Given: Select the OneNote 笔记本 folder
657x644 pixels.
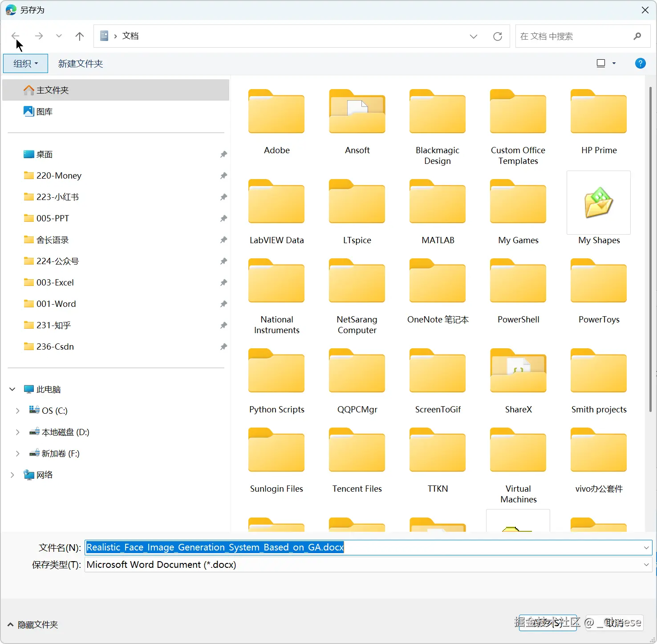Looking at the screenshot, I should pos(438,291).
